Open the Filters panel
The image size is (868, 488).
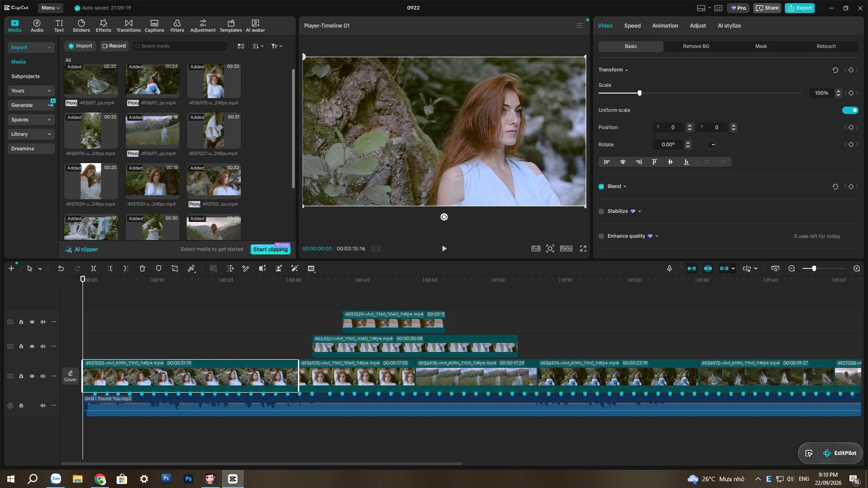point(177,26)
